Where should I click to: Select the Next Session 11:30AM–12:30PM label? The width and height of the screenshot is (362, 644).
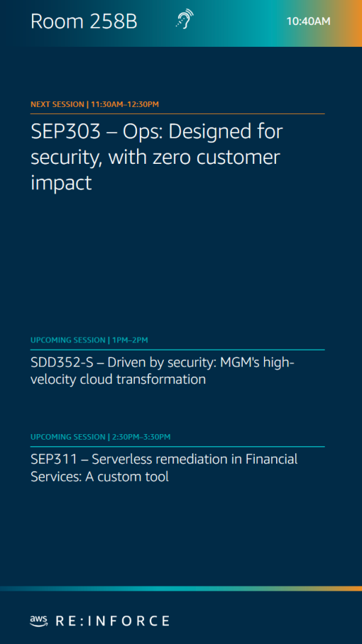[94, 104]
